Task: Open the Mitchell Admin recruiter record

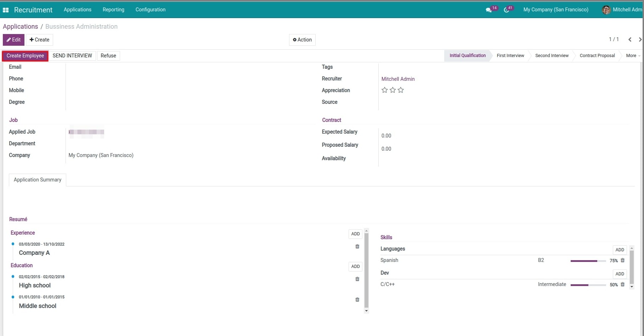Action: [398, 79]
